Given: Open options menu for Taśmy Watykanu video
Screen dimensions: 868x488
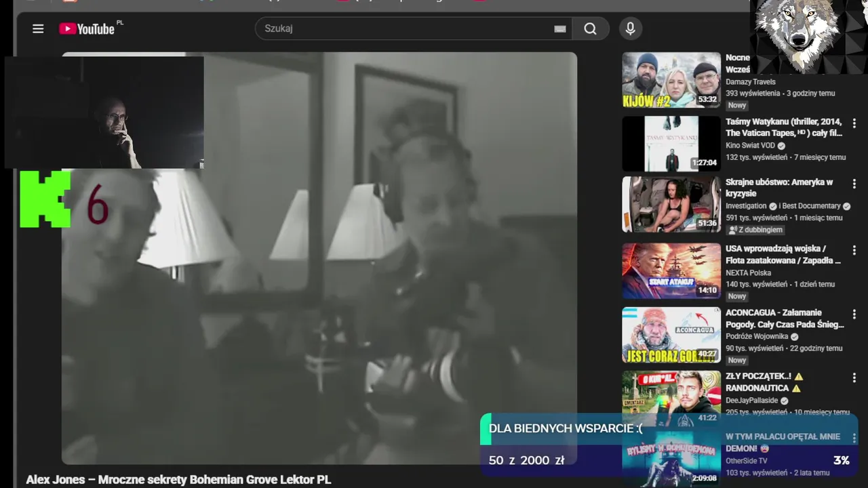Looking at the screenshot, I should click(854, 123).
